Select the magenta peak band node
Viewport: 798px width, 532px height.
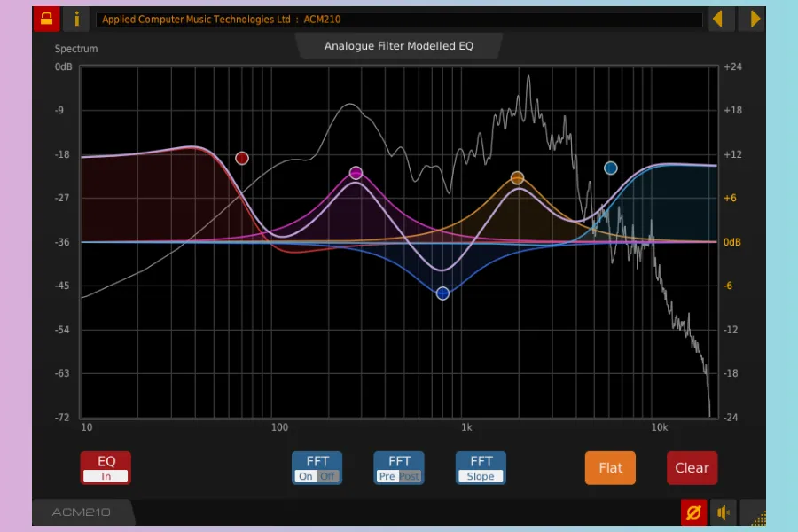[356, 173]
